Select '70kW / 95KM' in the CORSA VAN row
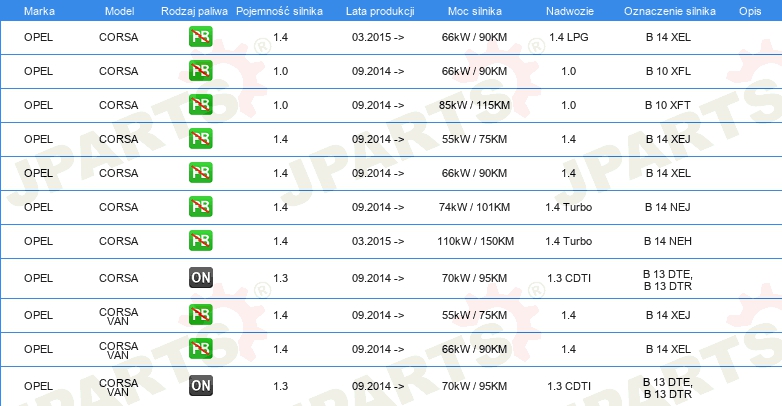Viewport: 782px width, 406px height. 474,386
